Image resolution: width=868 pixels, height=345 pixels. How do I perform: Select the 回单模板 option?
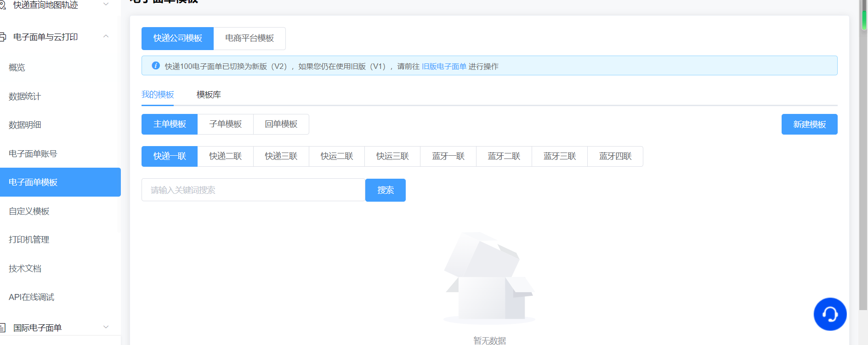point(281,124)
